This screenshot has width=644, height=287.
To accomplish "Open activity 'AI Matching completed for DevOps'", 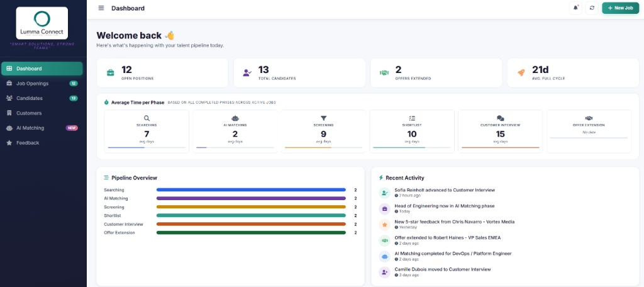I will [453, 254].
